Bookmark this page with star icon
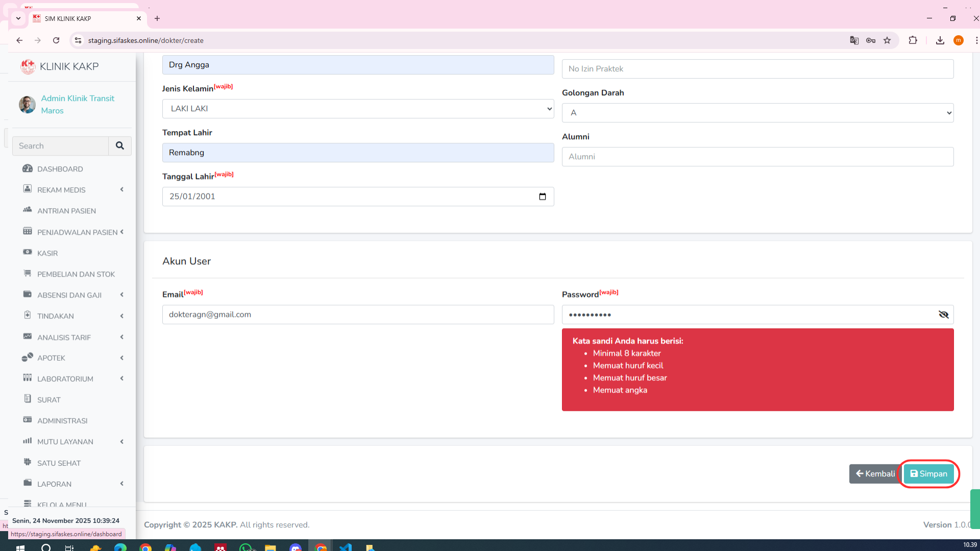This screenshot has height=551, width=980. [887, 40]
